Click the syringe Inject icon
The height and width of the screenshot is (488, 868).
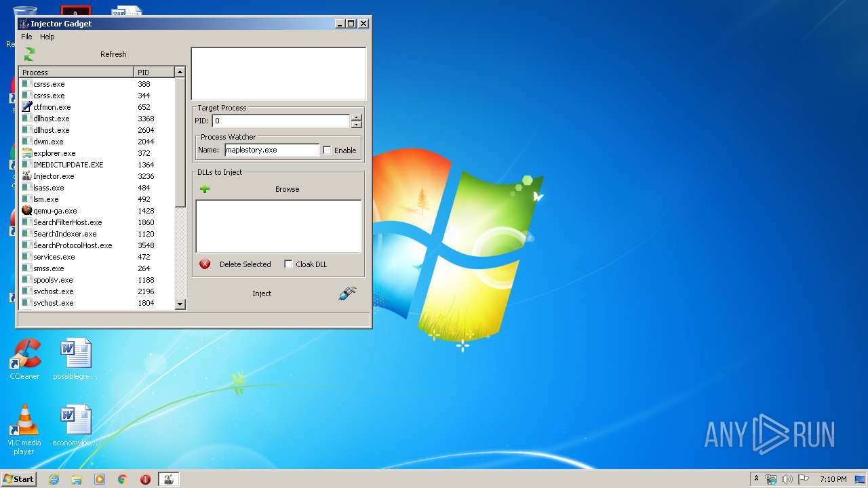(347, 293)
